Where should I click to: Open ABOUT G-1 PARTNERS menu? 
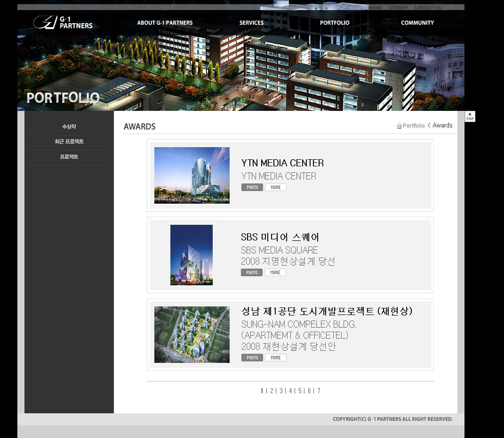click(x=165, y=23)
